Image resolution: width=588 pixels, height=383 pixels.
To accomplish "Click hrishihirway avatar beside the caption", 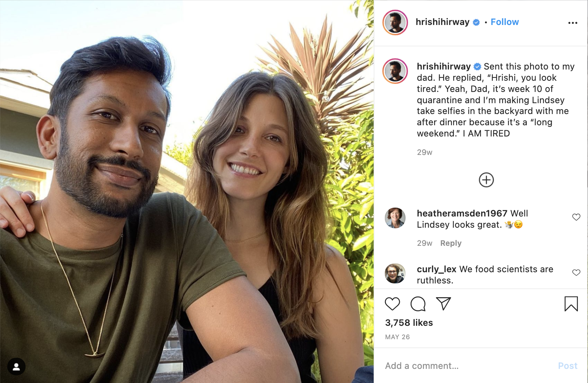I will [x=395, y=71].
